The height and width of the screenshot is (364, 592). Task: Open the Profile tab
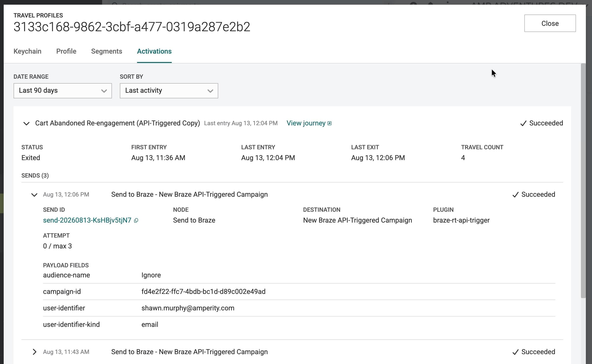pos(66,51)
